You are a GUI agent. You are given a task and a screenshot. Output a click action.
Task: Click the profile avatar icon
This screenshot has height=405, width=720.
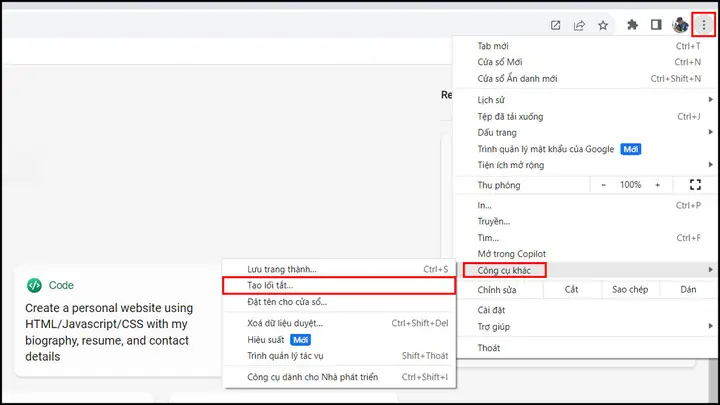pos(680,25)
